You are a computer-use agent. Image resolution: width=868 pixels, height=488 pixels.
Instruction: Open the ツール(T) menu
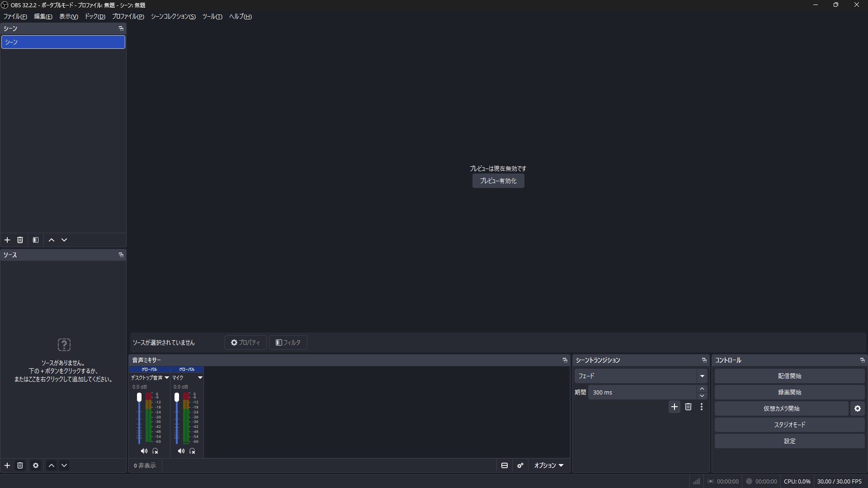(x=212, y=16)
